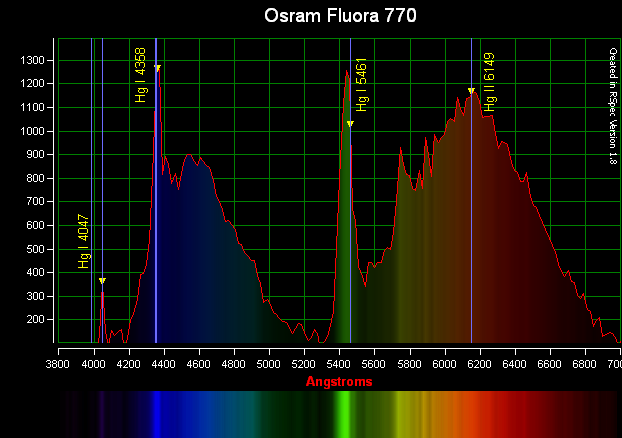Click the 5800 x-axis value

[409, 364]
